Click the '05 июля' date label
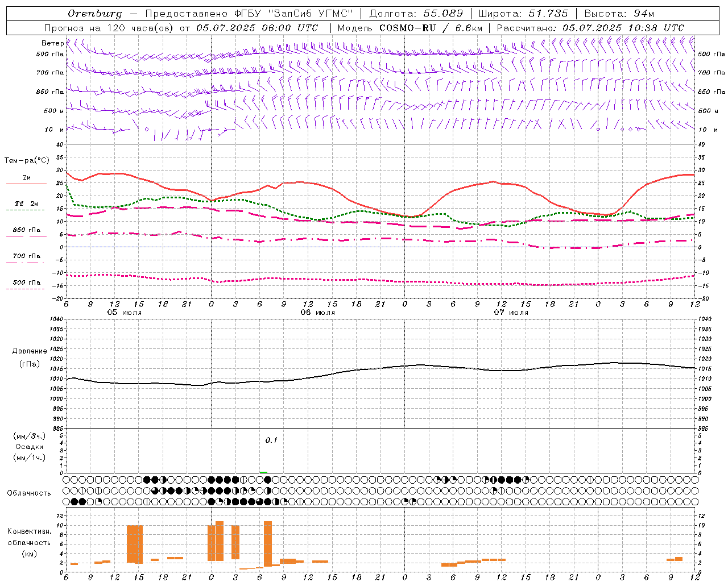Image resolution: width=728 pixels, height=582 pixels. click(x=125, y=313)
